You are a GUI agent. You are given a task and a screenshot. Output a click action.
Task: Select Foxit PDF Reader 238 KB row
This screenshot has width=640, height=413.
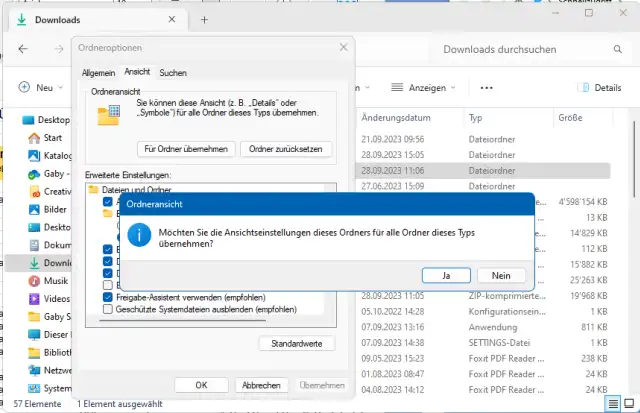484,358
